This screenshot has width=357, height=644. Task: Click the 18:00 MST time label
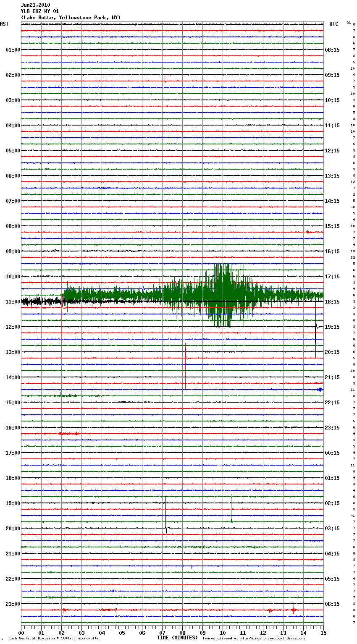[13, 478]
